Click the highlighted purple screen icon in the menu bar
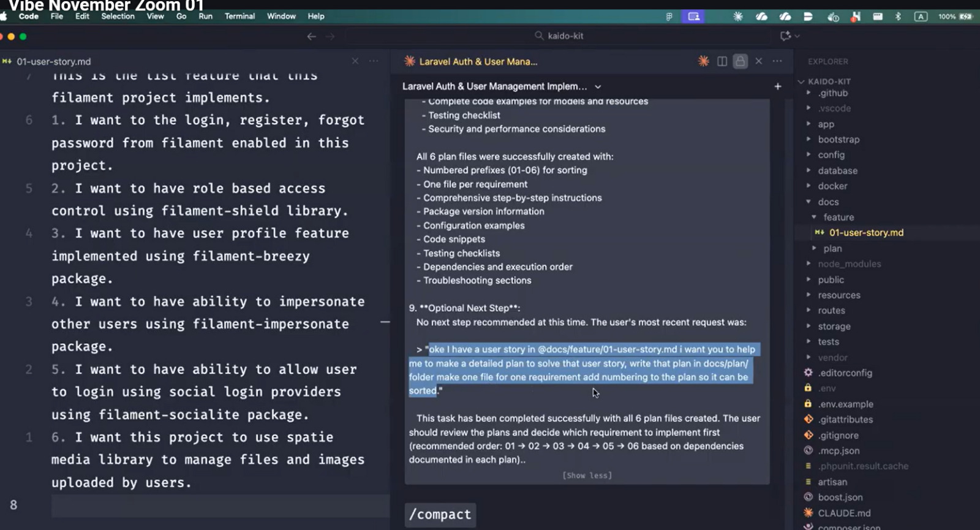980x530 pixels. click(693, 17)
